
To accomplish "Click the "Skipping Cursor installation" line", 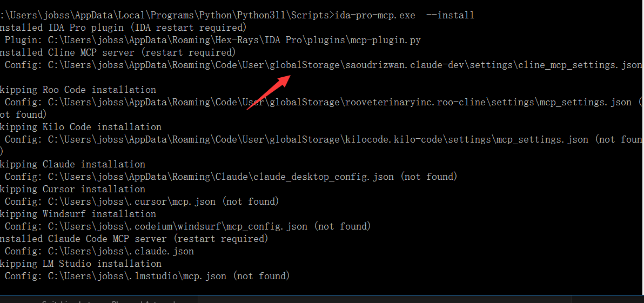I will click(x=72, y=189).
